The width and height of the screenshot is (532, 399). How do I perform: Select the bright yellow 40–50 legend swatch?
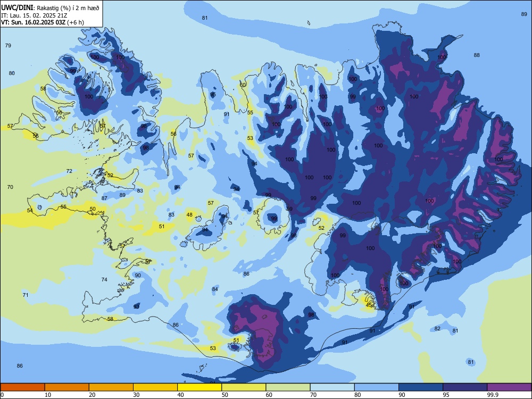tap(199, 387)
